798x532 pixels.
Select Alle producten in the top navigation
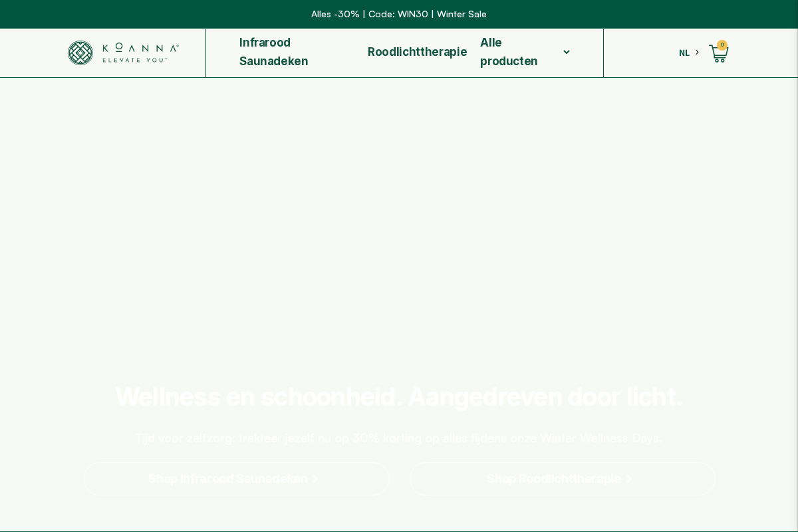509,52
